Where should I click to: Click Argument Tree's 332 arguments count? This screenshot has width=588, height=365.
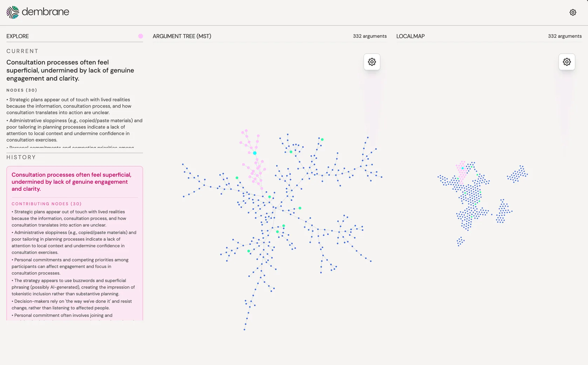coord(370,36)
